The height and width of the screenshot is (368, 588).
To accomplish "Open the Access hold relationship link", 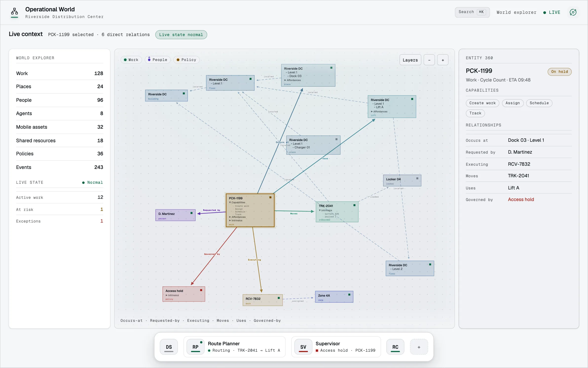I will point(521,199).
